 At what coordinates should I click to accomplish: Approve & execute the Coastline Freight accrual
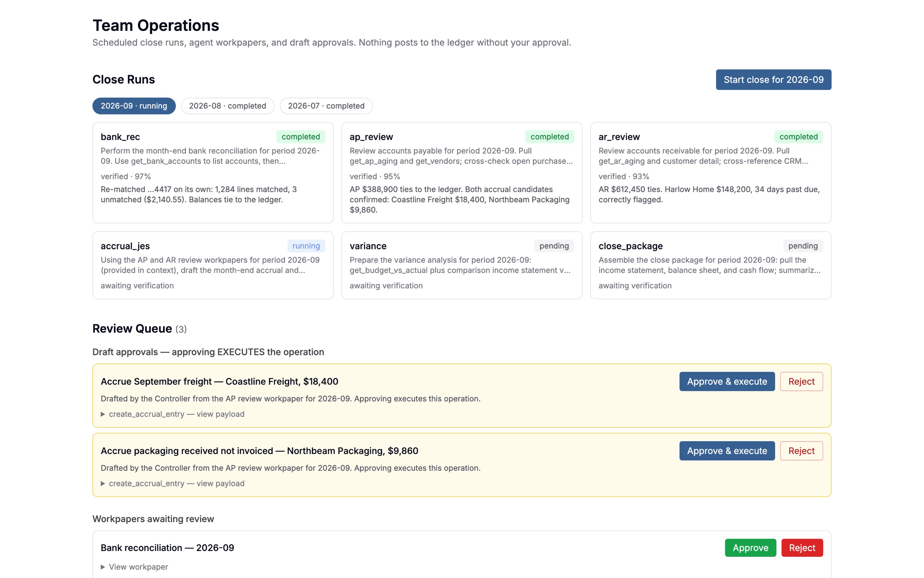[x=727, y=381]
